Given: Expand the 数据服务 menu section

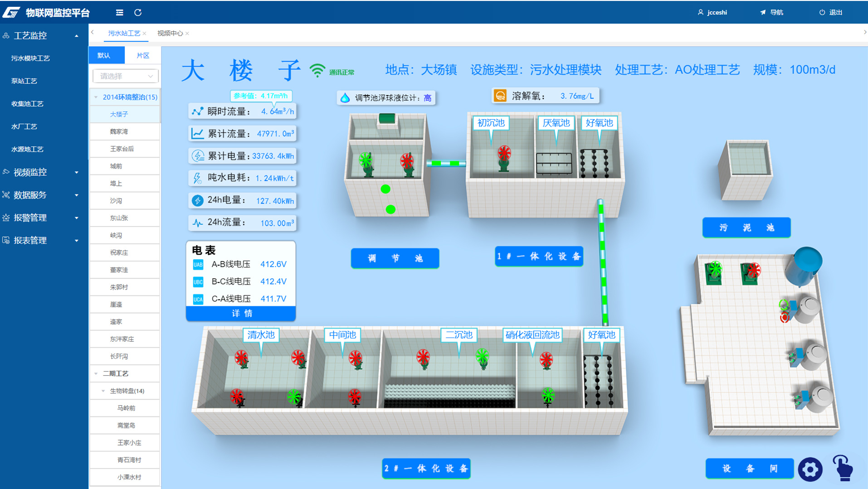Looking at the screenshot, I should pos(44,195).
